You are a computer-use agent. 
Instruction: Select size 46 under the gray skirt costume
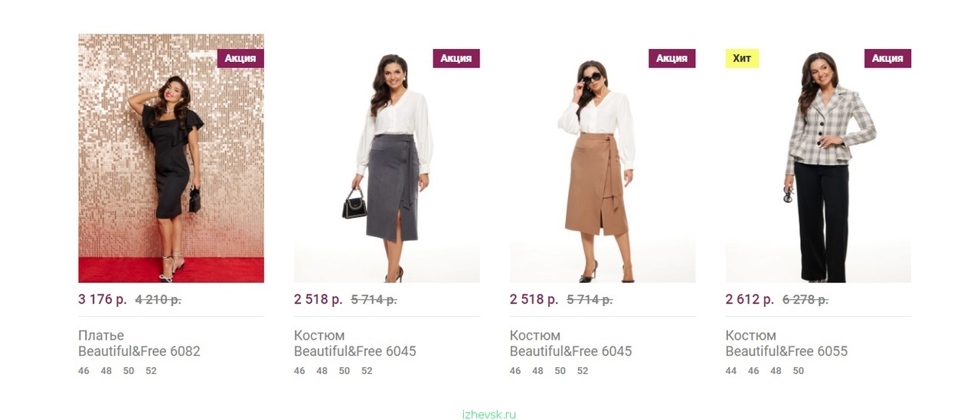point(299,371)
